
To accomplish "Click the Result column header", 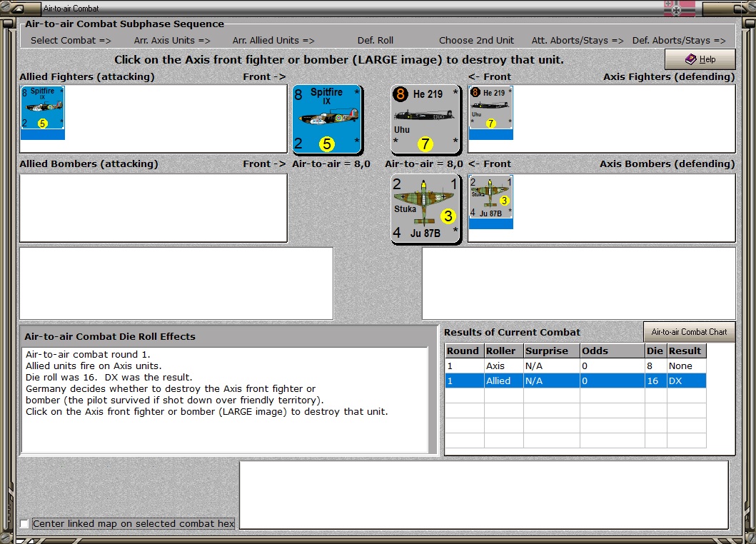I will (687, 351).
